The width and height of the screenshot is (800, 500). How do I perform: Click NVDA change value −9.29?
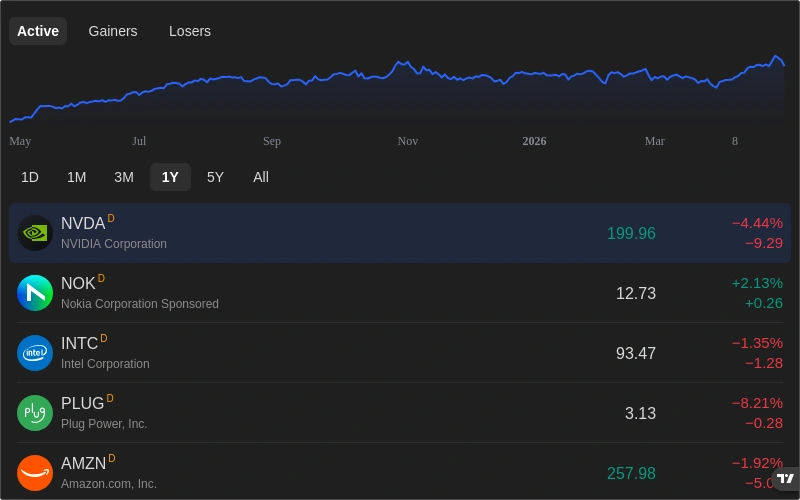click(x=764, y=243)
